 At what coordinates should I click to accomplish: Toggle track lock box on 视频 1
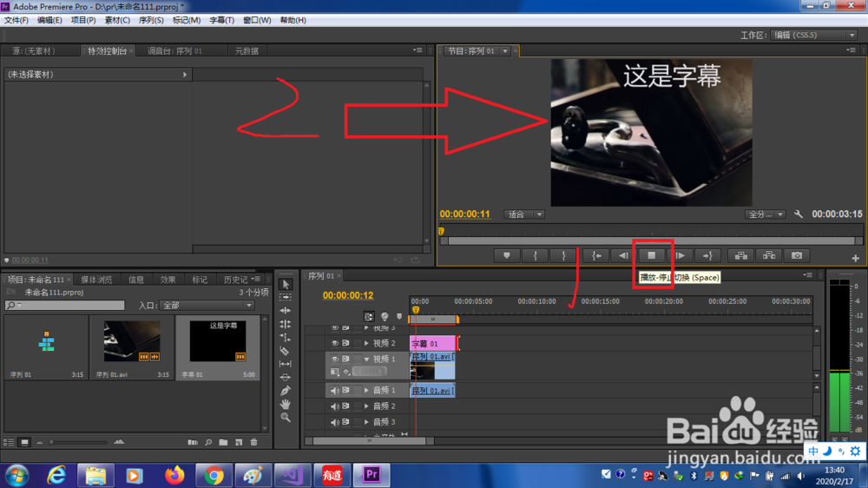pyautogui.click(x=358, y=359)
